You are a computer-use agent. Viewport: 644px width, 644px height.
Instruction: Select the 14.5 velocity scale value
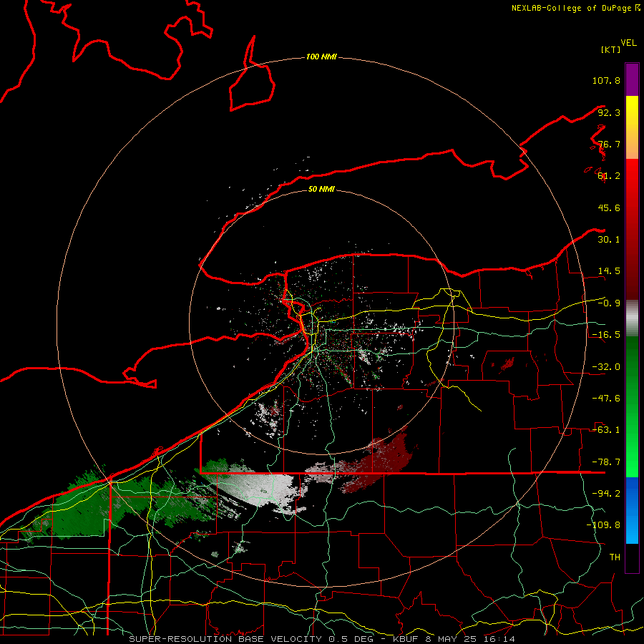point(609,271)
